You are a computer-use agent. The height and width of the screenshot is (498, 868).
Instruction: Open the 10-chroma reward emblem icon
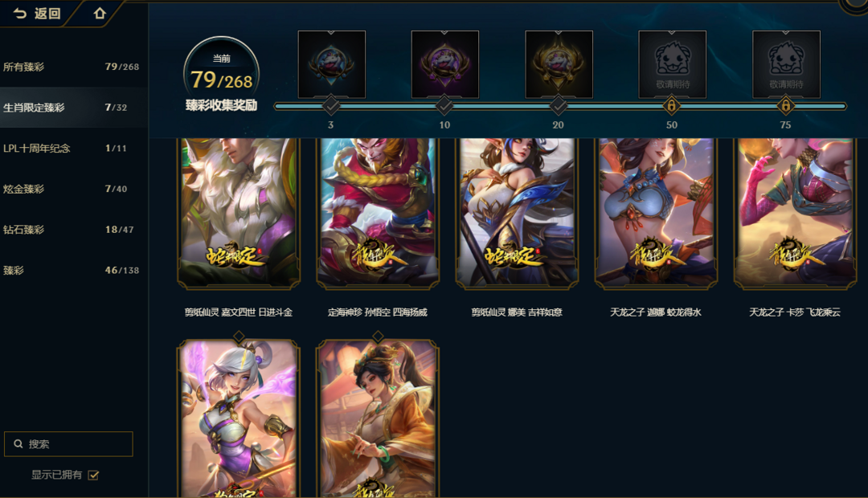(x=445, y=65)
